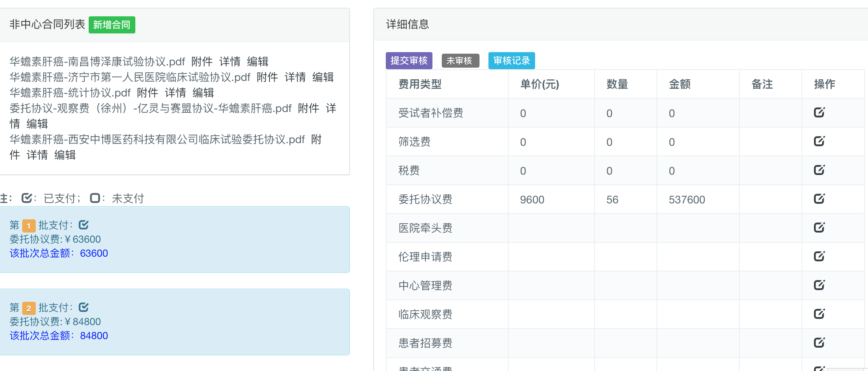868x371 pixels.
Task: Click the 医院牵头费 cost type cell
Action: (447, 228)
